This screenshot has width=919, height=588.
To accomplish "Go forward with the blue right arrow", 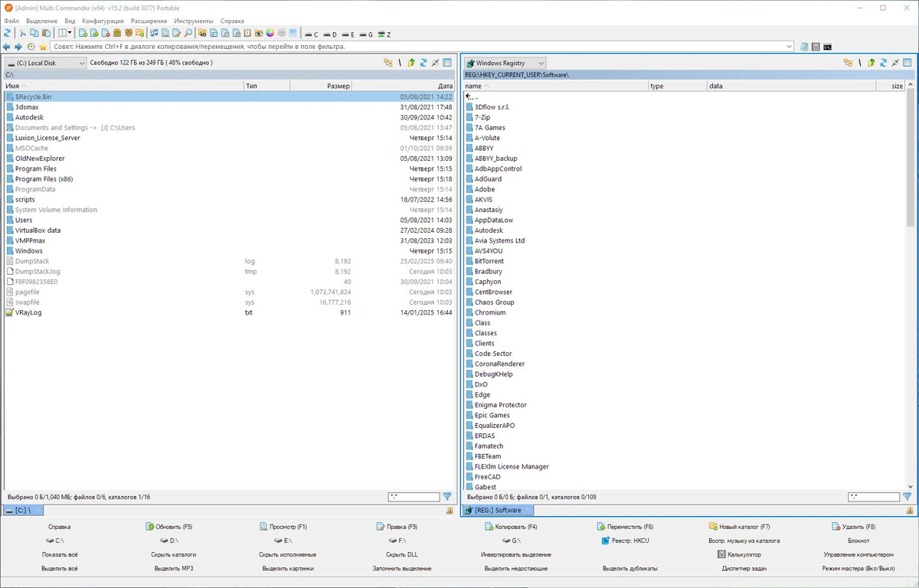I will coord(18,47).
